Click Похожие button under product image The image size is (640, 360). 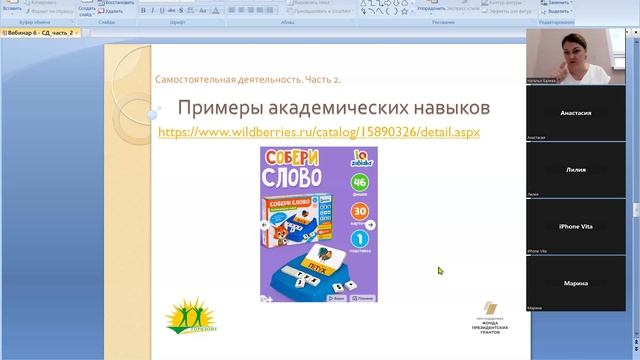pos(363,298)
